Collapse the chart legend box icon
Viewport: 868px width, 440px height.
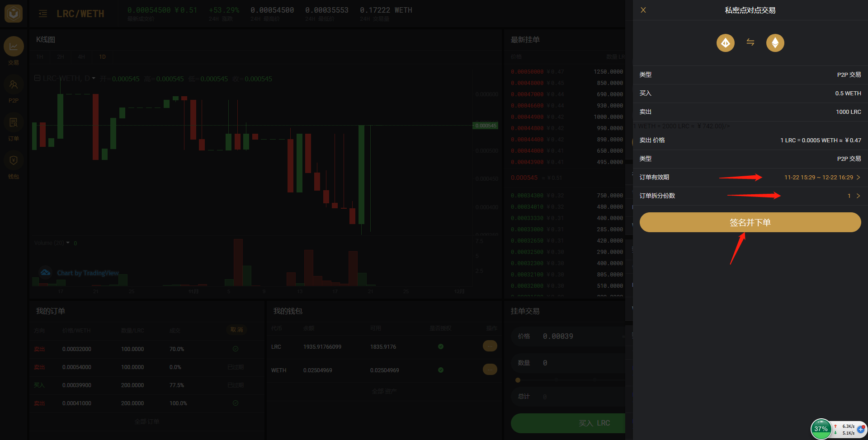(x=38, y=78)
